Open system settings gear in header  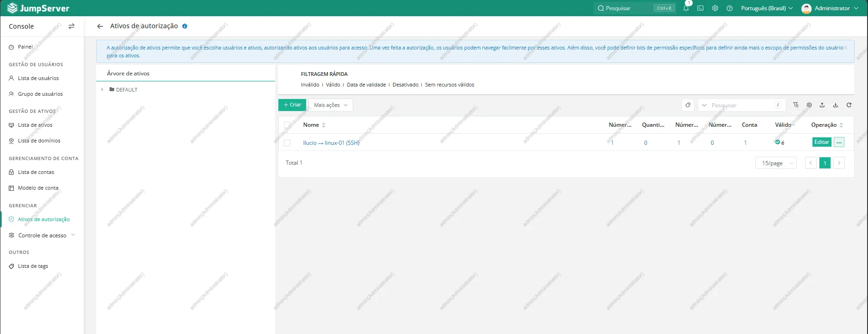pyautogui.click(x=715, y=8)
